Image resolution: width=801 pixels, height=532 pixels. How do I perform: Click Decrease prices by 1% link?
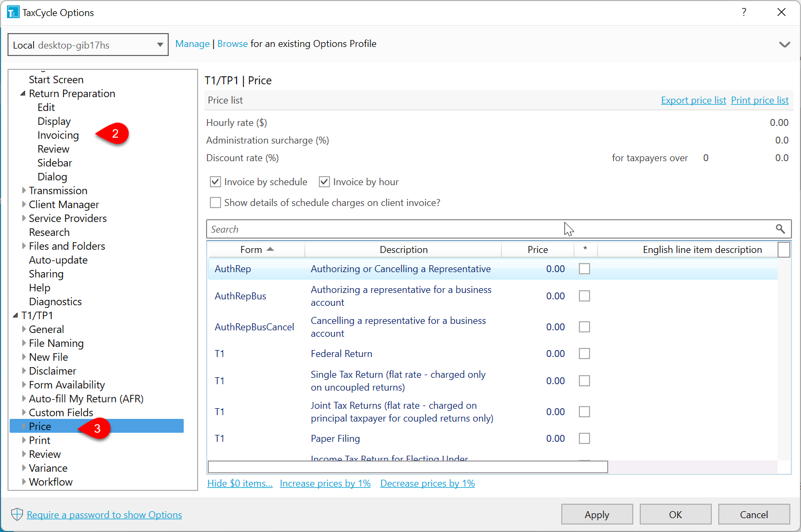428,483
